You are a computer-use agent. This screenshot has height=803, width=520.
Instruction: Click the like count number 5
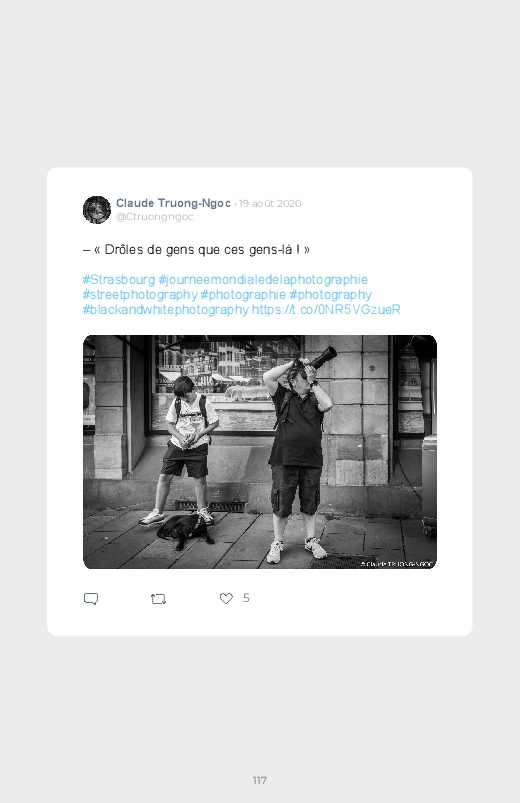246,598
